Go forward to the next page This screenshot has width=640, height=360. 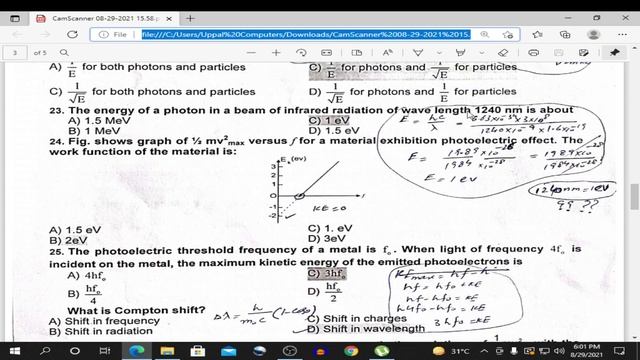coord(45,34)
